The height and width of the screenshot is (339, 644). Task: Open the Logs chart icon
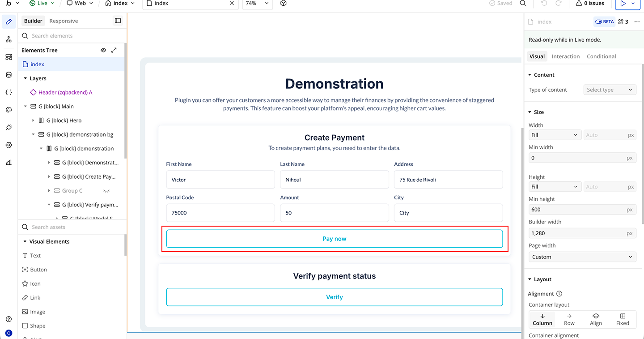(x=8, y=163)
